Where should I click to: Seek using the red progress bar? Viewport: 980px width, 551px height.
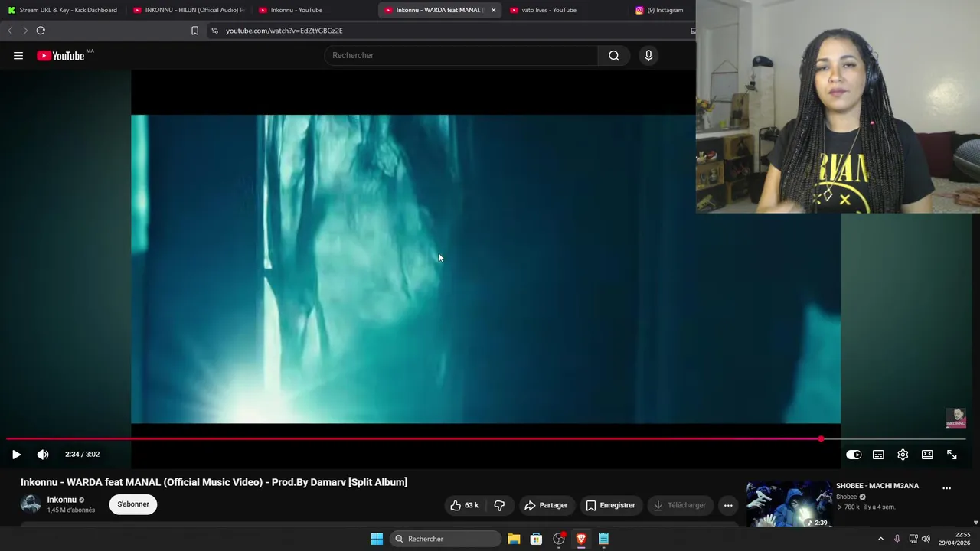click(486, 439)
